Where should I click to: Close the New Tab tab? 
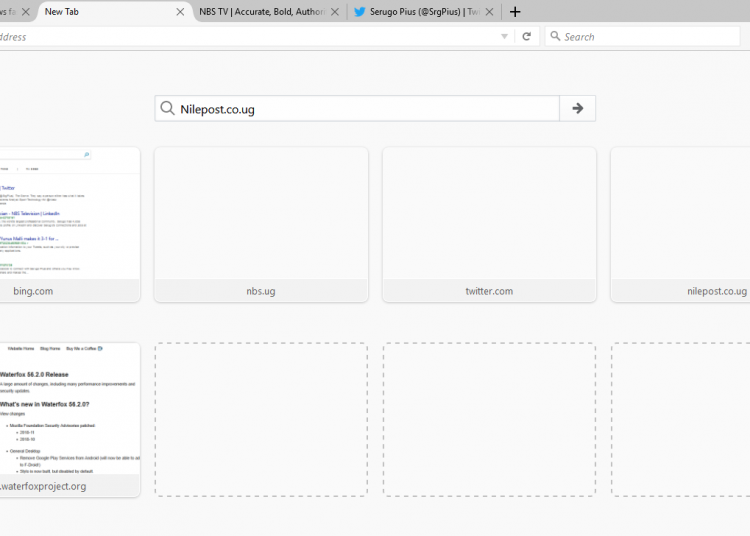coord(180,12)
